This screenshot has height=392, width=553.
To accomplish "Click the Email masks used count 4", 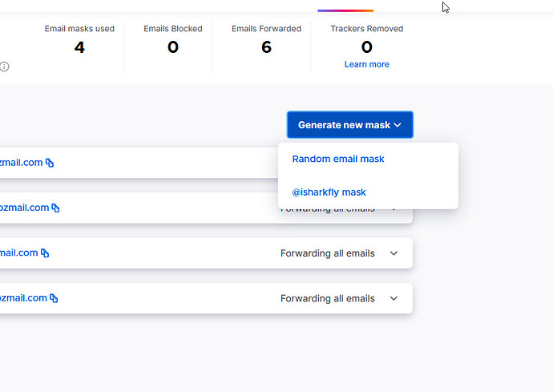I will coord(79,47).
